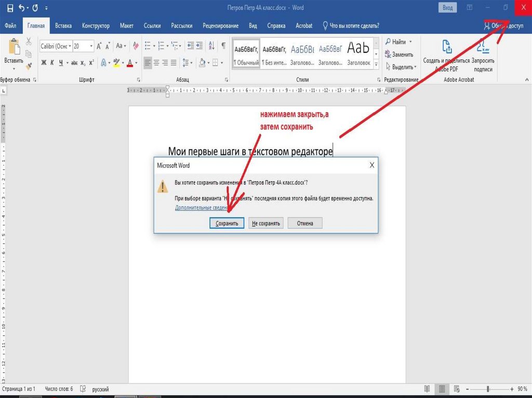This screenshot has width=532, height=398.
Task: Apply yellow text highlight color
Action: (x=116, y=63)
